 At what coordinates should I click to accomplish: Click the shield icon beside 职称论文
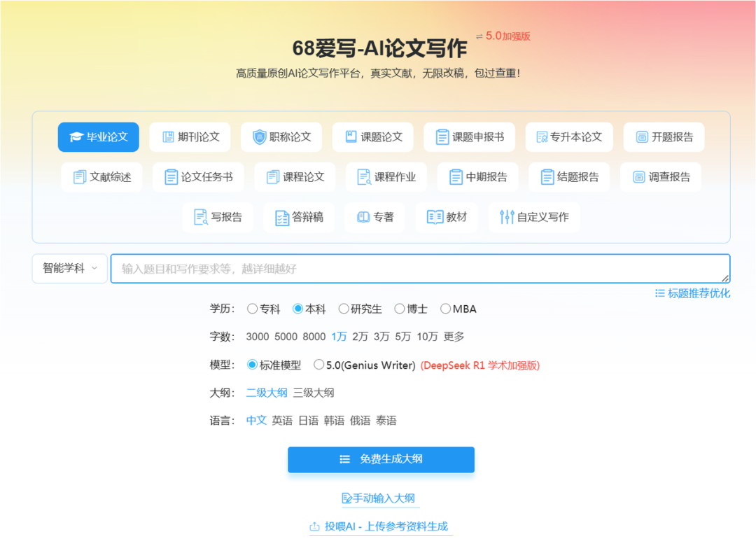[x=260, y=137]
